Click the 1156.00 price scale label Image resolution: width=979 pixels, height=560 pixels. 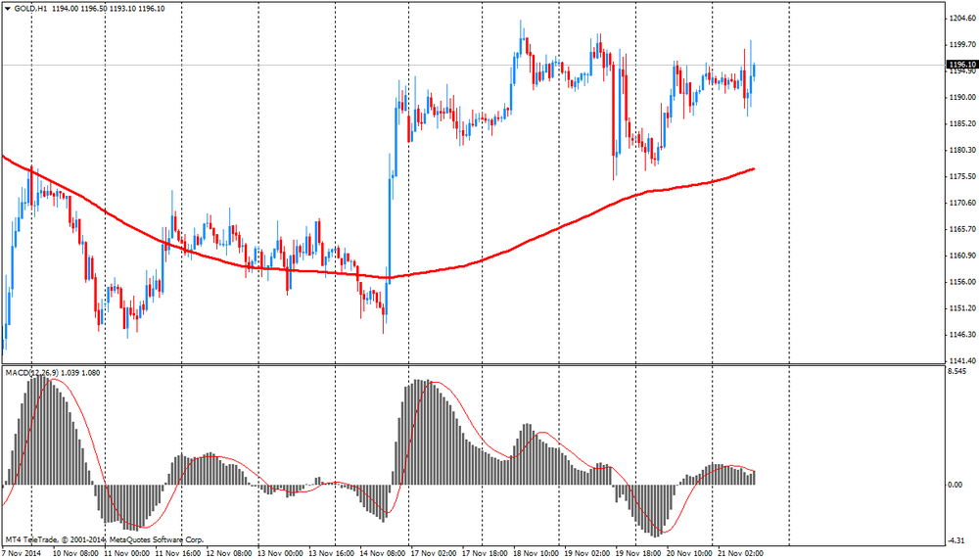tap(962, 282)
